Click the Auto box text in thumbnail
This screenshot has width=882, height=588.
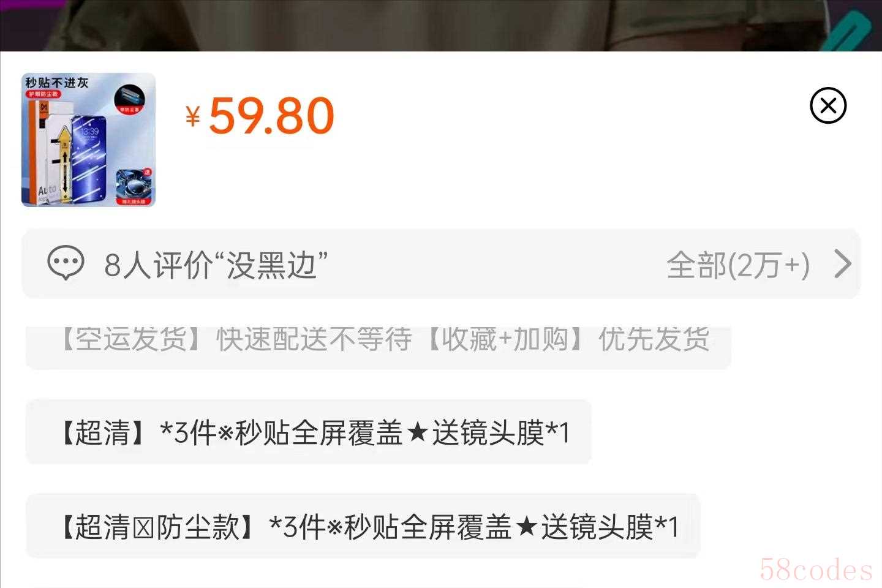pos(47,190)
